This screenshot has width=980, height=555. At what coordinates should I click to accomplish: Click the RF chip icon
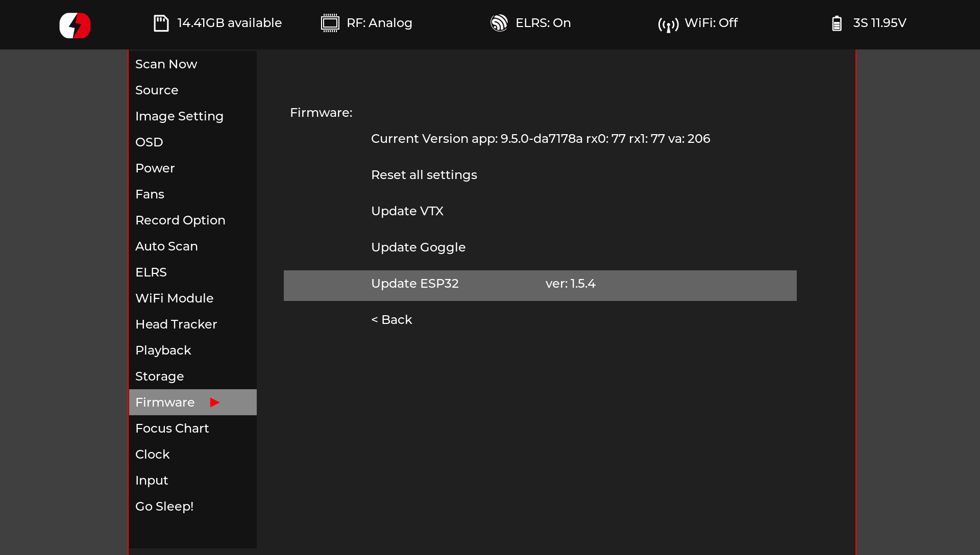(x=330, y=23)
